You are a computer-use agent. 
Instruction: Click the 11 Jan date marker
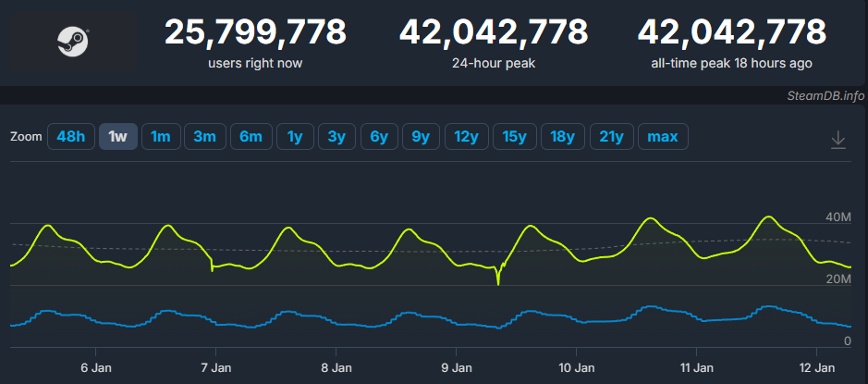pyautogui.click(x=696, y=366)
